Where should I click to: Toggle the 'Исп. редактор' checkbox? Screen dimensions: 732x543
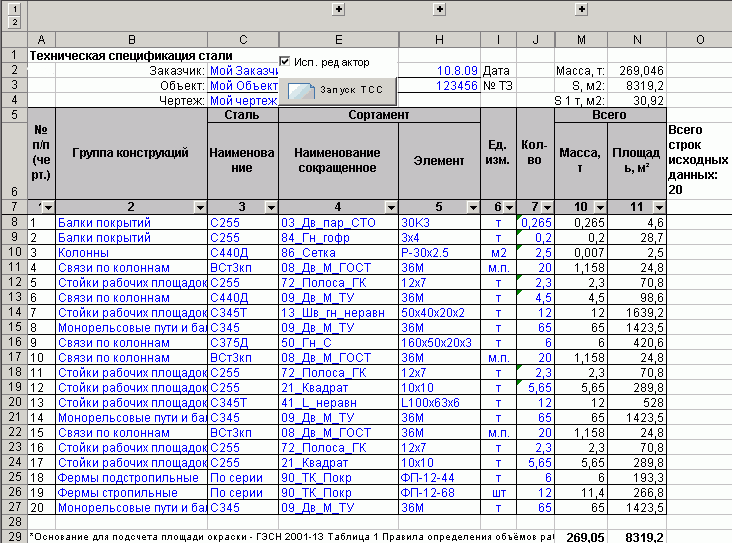point(284,62)
